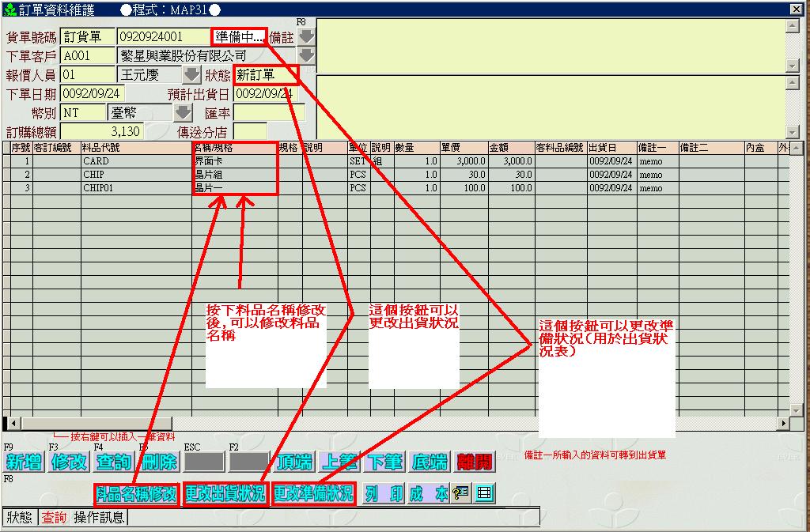Click 更改出貨狀況 button
The width and height of the screenshot is (810, 532).
(225, 494)
